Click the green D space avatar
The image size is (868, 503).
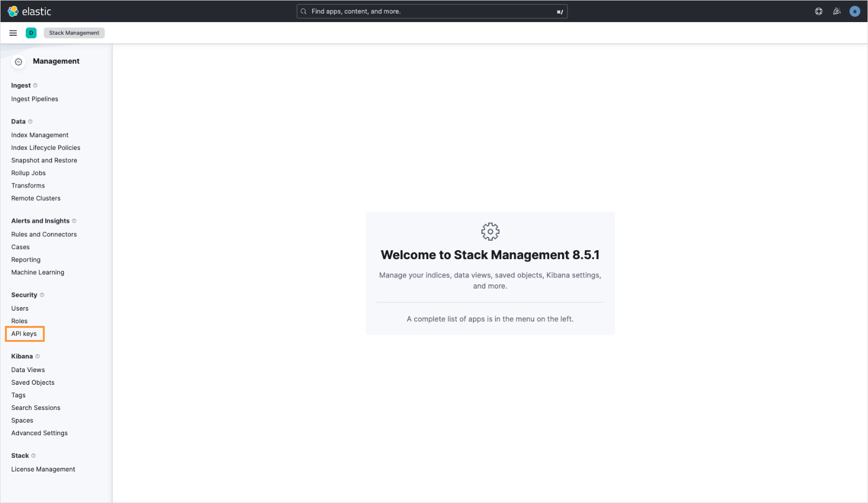[x=31, y=33]
